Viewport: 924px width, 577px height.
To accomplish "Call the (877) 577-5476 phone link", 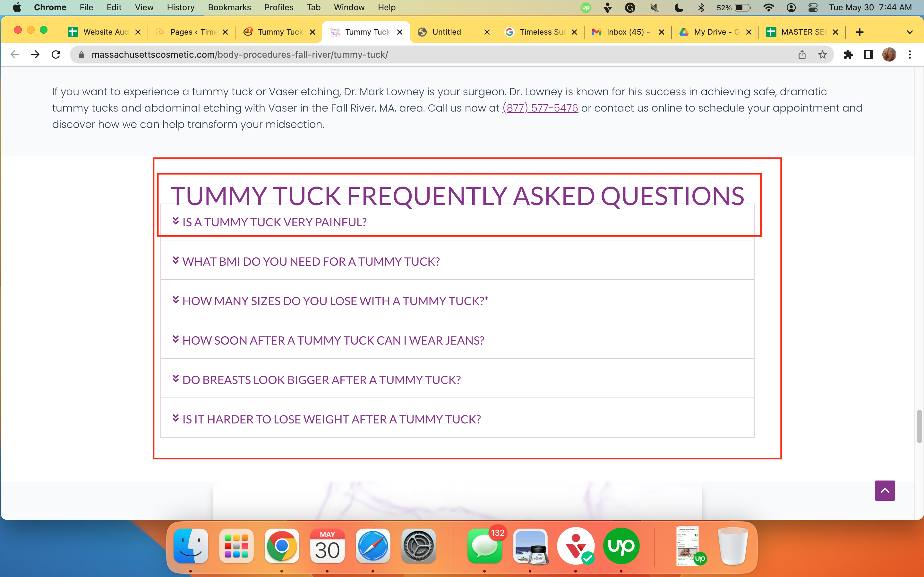I will click(540, 108).
